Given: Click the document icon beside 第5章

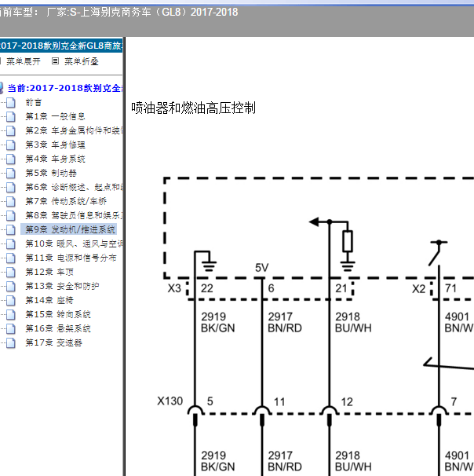Looking at the screenshot, I should click(11, 174).
